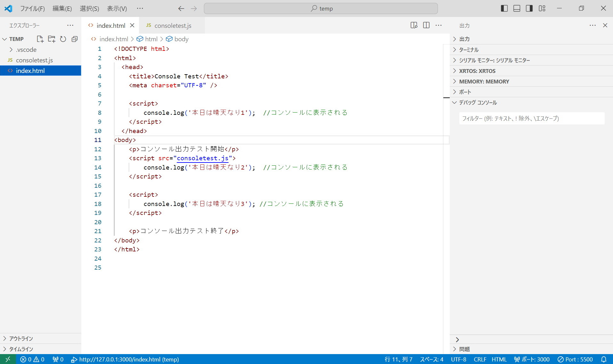
Task: Expand the アウトライン section
Action: click(41, 338)
